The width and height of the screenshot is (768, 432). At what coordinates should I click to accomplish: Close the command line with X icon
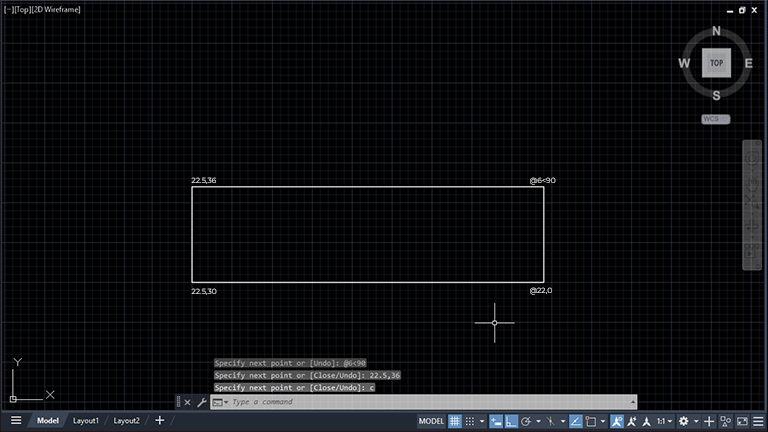(x=188, y=403)
